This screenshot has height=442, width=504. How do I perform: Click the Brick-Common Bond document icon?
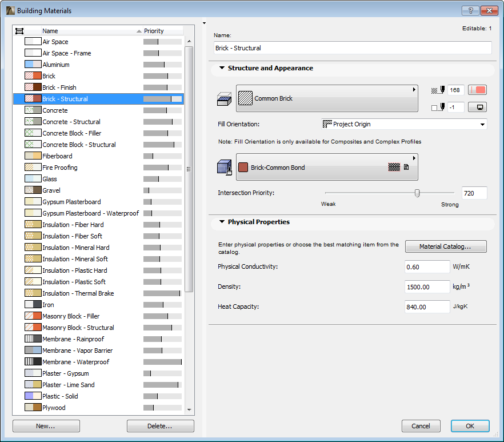[406, 167]
